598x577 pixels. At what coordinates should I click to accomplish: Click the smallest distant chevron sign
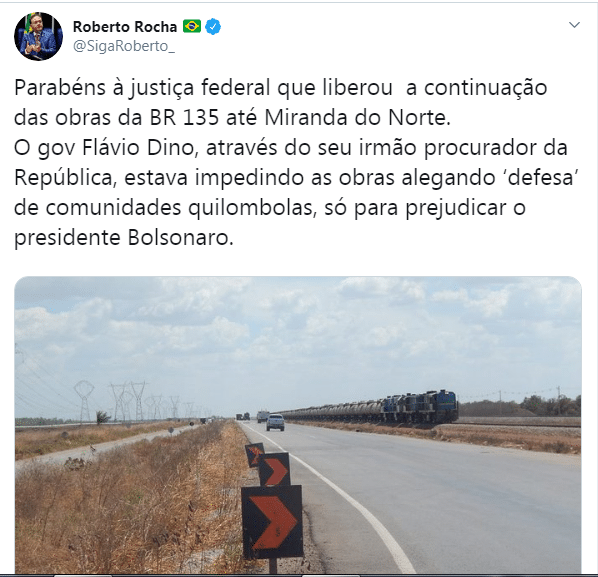click(x=255, y=455)
